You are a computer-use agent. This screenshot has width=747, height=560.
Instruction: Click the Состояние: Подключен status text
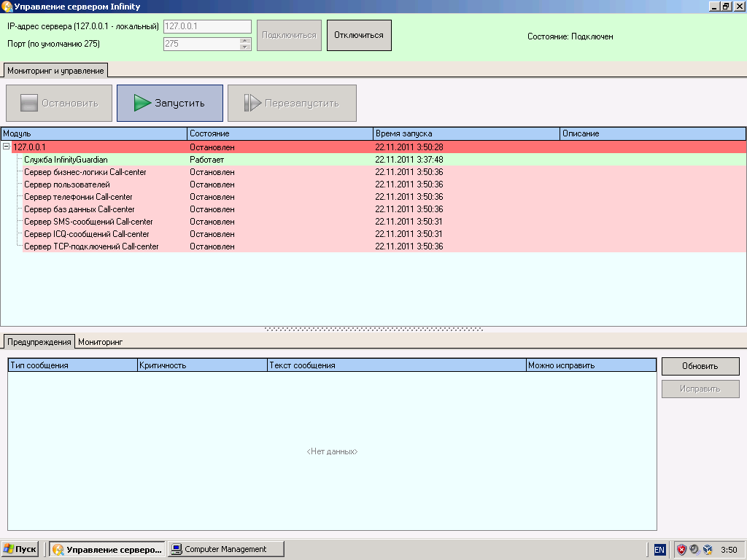[x=570, y=36]
